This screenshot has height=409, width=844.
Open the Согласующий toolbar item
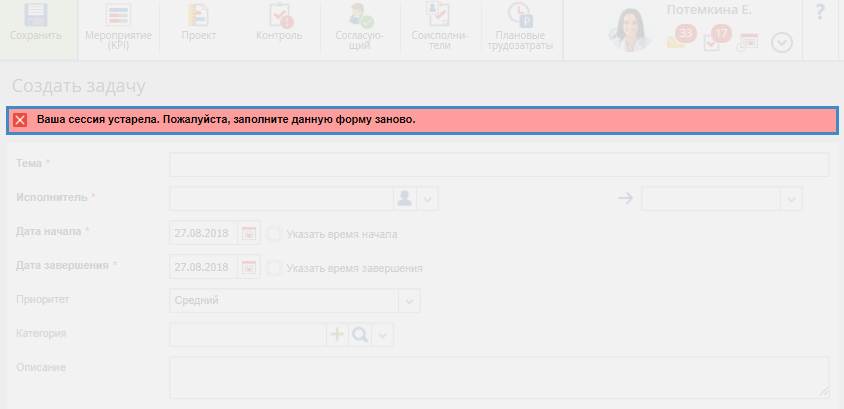(360, 26)
